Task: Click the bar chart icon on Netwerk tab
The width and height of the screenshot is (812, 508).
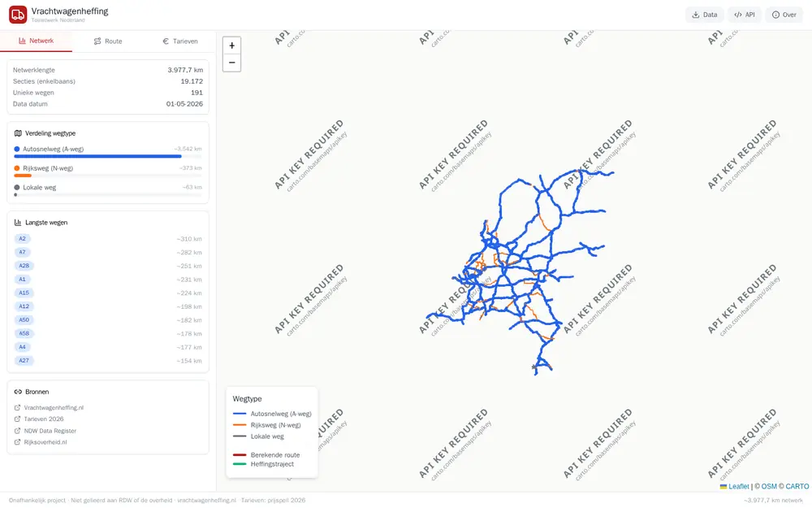Action: pos(22,41)
